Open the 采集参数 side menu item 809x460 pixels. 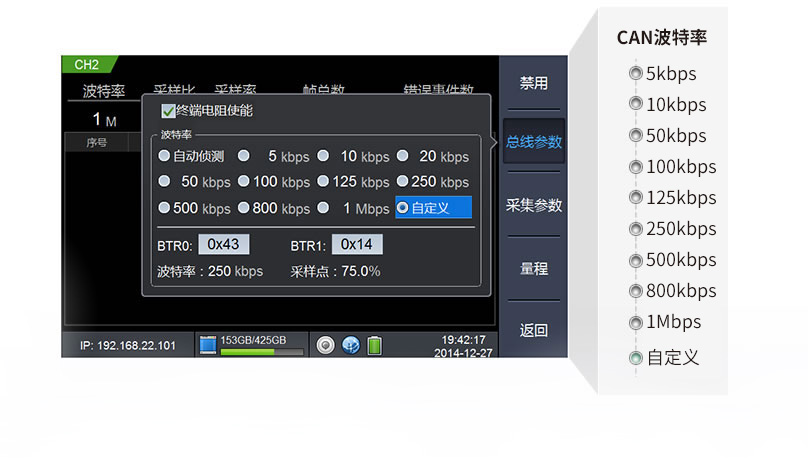click(533, 205)
